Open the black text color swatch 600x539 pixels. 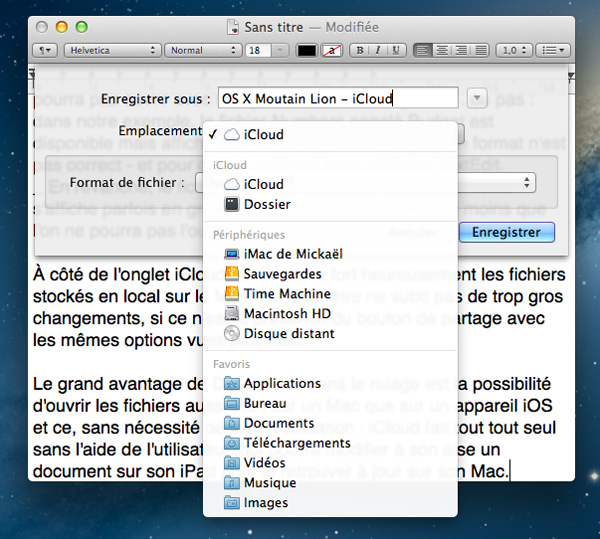(307, 50)
